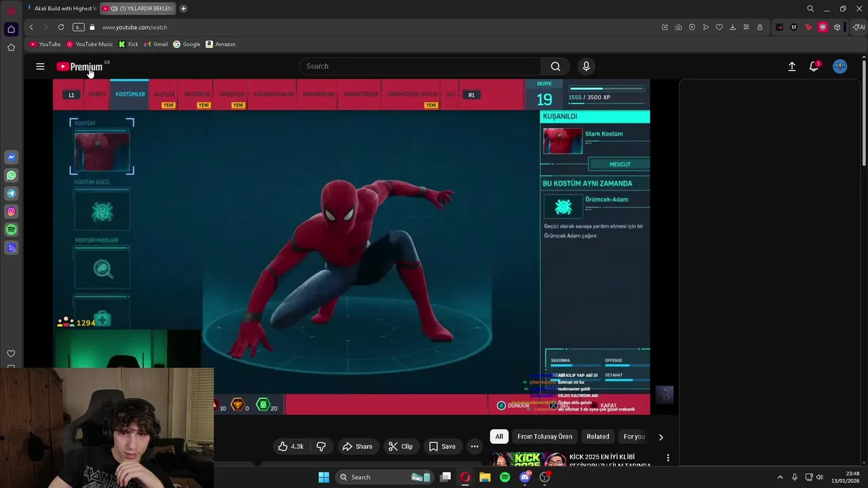Open Messenger in the Opera sidebar
868x488 pixels.
(11, 157)
